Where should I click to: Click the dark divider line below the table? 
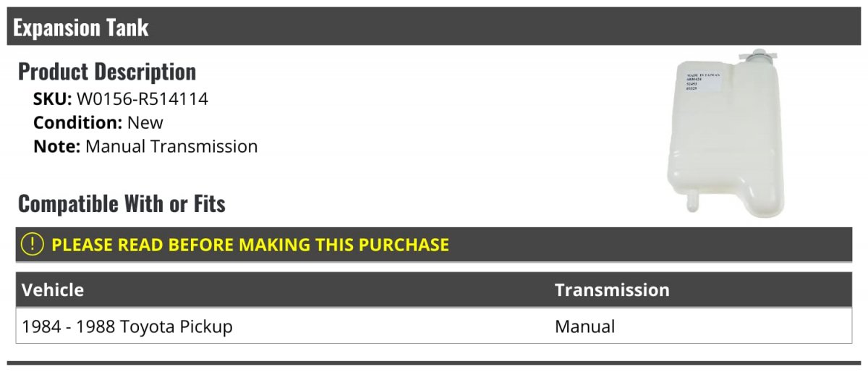pos(434,363)
